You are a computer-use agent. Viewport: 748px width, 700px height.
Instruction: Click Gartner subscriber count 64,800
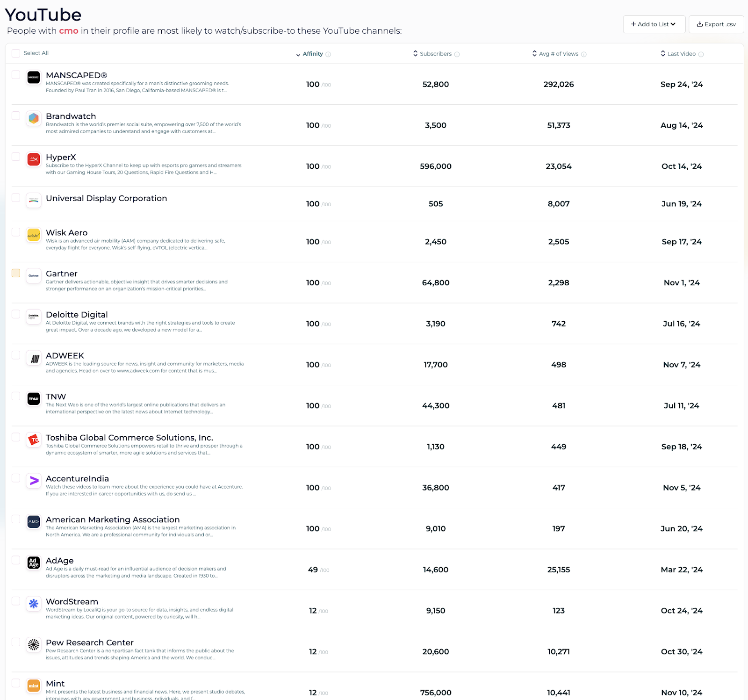[x=436, y=283]
